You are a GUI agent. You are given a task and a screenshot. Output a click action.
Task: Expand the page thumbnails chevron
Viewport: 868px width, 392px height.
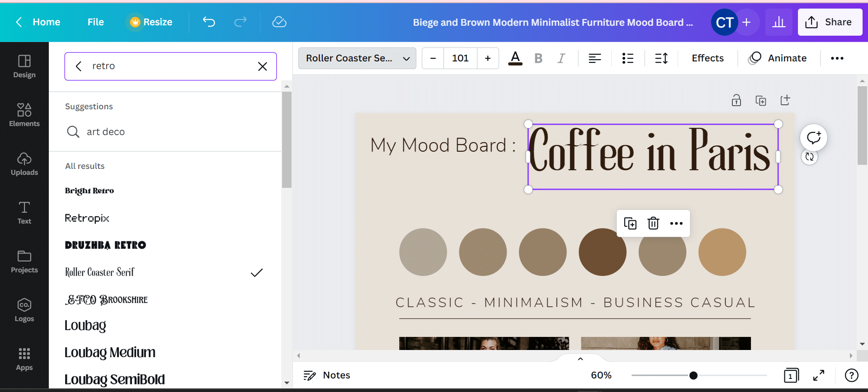580,359
